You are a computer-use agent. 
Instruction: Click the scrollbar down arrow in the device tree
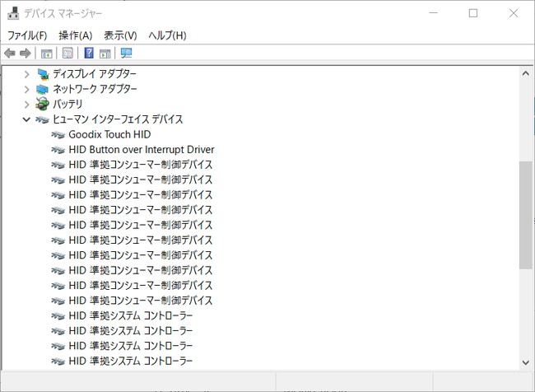click(525, 362)
